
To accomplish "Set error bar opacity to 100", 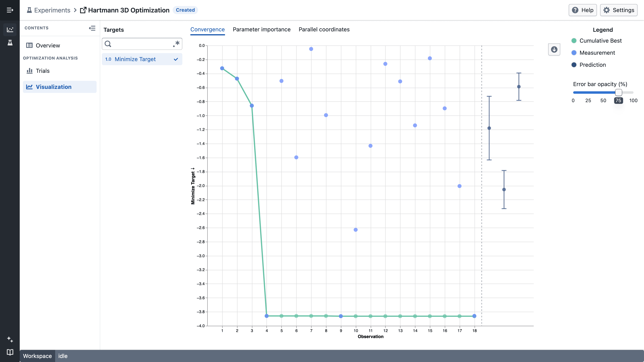I will coord(633,100).
